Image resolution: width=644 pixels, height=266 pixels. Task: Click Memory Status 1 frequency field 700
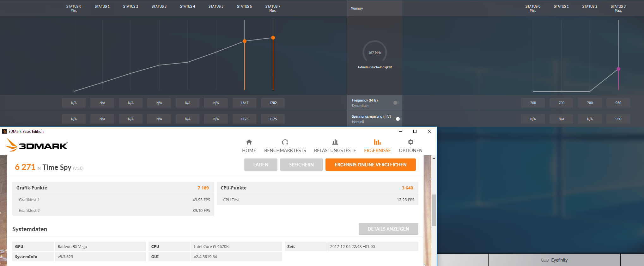click(x=562, y=103)
